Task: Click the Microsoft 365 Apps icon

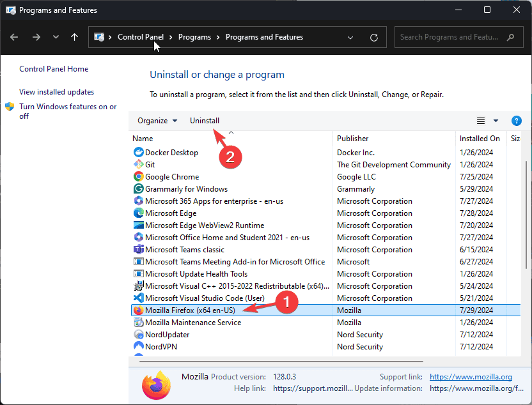Action: [138, 201]
